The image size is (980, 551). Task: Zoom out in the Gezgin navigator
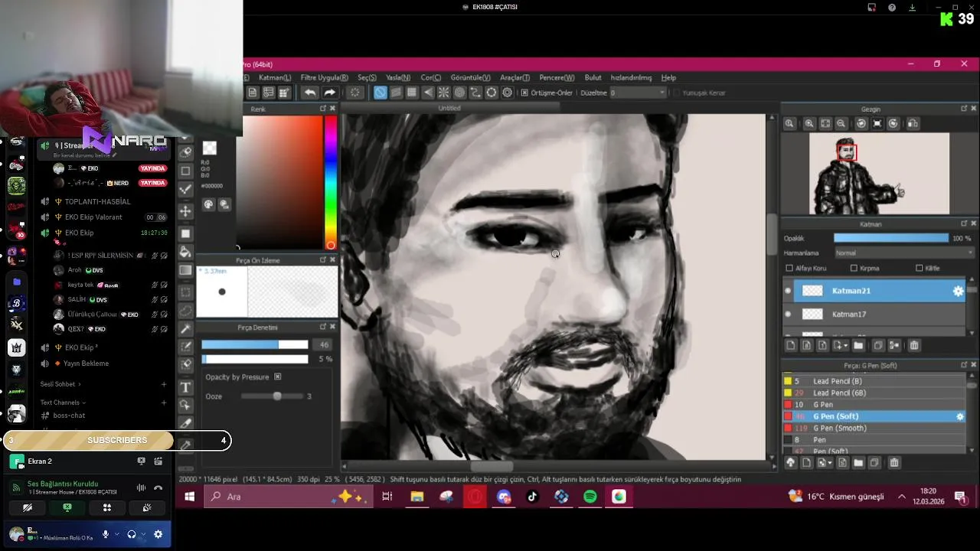click(841, 123)
